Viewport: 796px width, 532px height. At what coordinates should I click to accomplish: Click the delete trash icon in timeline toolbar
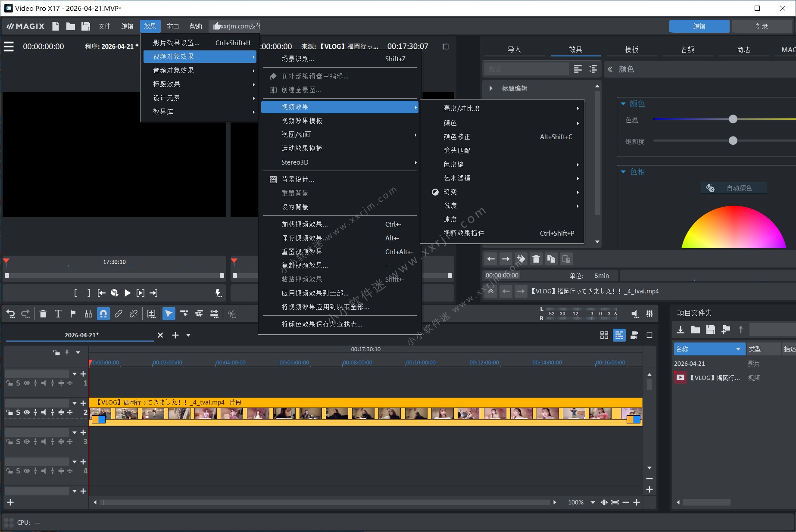tap(43, 314)
